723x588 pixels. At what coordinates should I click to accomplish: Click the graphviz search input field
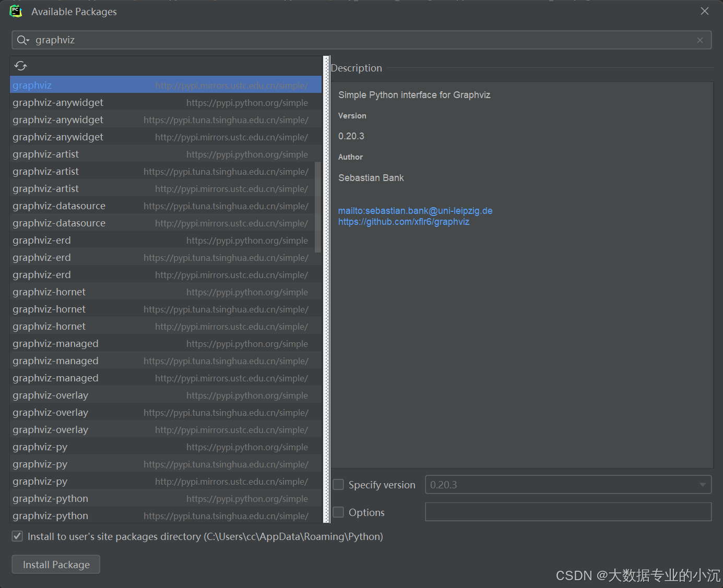[361, 40]
